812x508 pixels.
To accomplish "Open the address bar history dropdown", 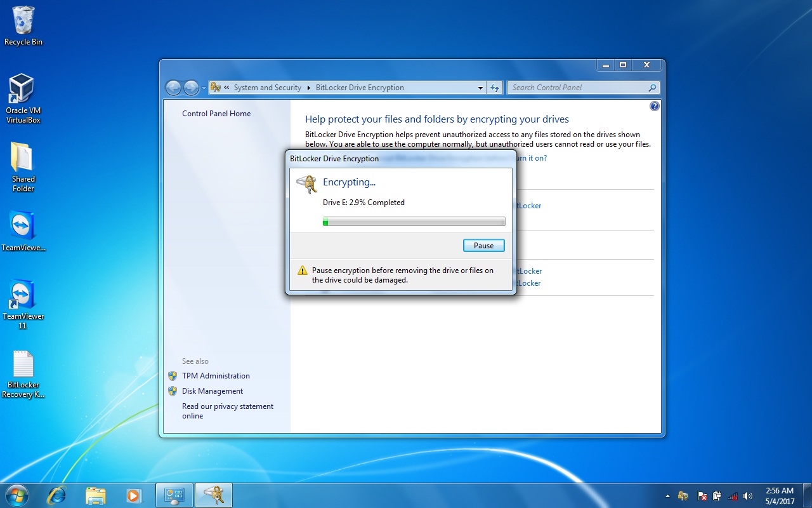I will coord(480,88).
